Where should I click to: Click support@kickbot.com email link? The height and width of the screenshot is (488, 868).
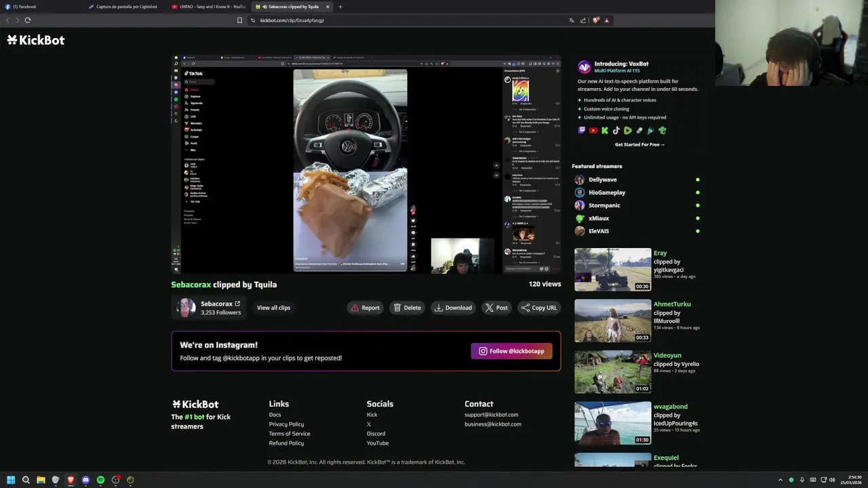[x=491, y=415]
